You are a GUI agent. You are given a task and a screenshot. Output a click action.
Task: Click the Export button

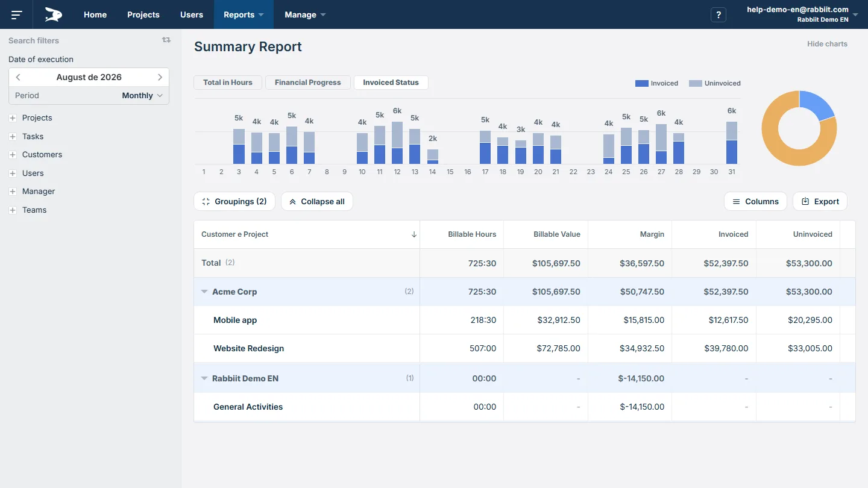pos(820,201)
